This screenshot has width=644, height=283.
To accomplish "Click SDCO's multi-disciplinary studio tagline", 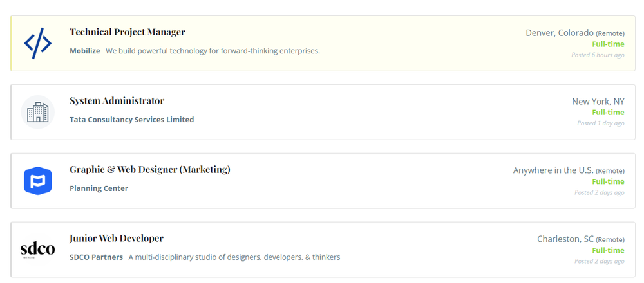I will (234, 257).
